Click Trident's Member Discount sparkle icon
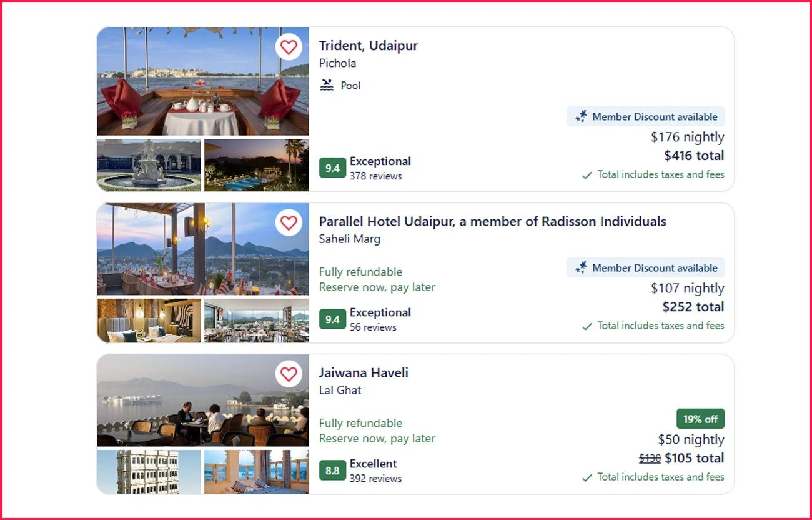 (x=582, y=116)
